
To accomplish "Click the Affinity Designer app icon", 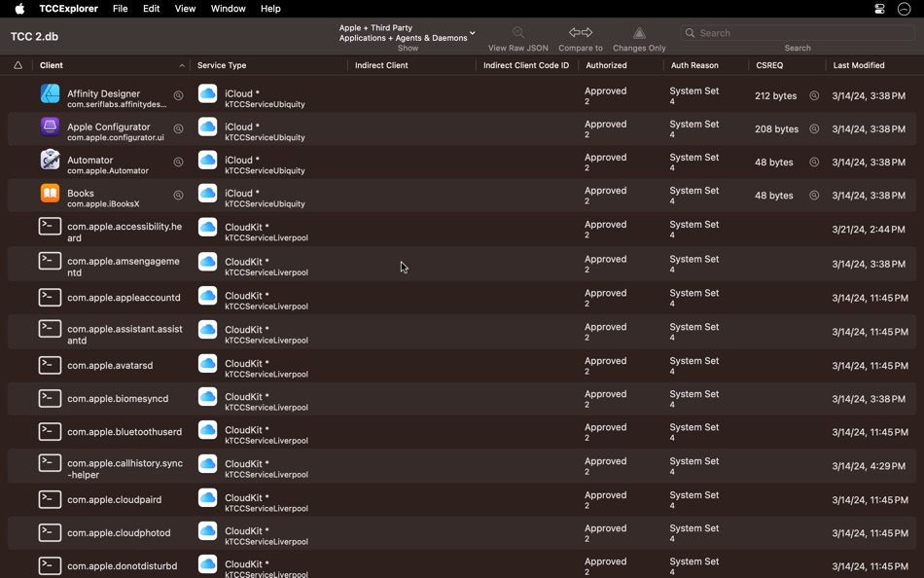I will point(50,93).
